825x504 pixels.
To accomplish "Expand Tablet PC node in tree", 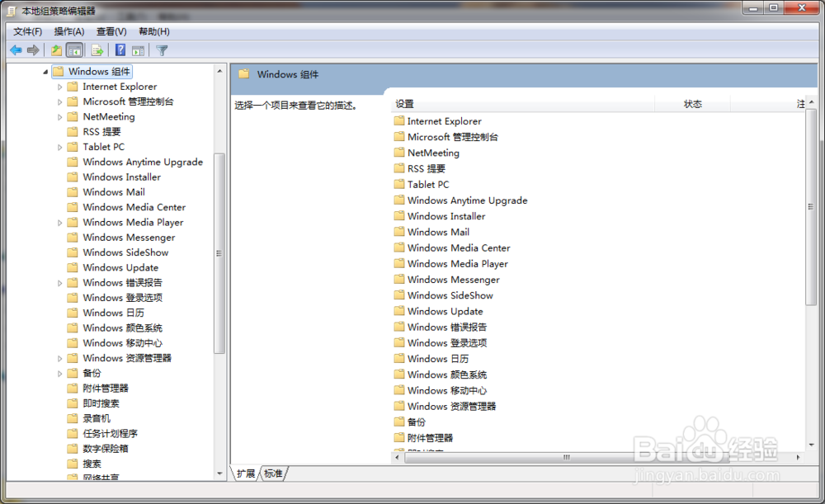I will tap(59, 148).
